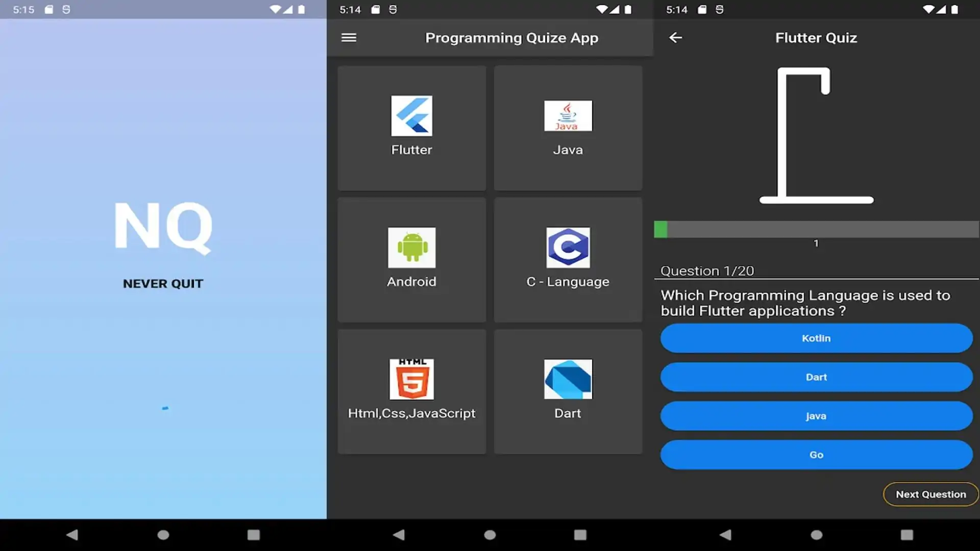Viewport: 980px width, 551px height.
Task: Click the progress number '1' under the bar
Action: (x=816, y=243)
